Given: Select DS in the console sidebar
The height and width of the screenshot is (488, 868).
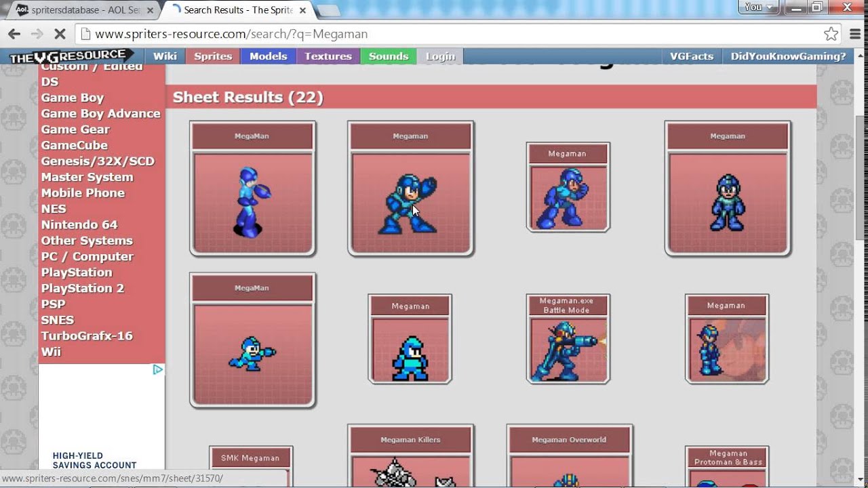Looking at the screenshot, I should tap(50, 81).
